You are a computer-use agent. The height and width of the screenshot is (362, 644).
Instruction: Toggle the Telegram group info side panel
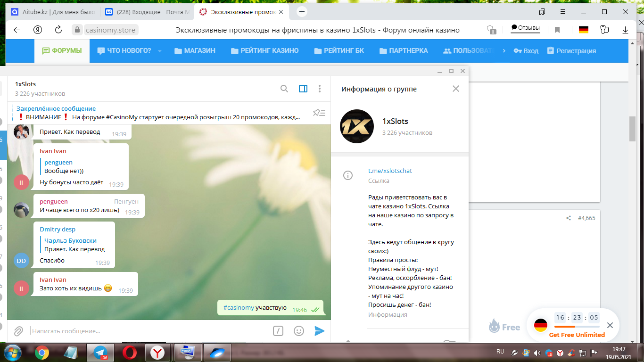click(x=303, y=89)
